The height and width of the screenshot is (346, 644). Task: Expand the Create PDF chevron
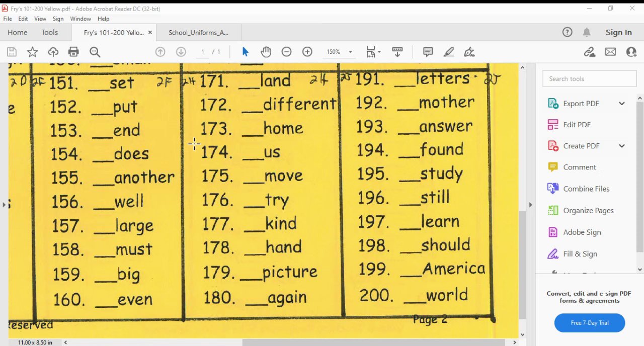(x=622, y=146)
